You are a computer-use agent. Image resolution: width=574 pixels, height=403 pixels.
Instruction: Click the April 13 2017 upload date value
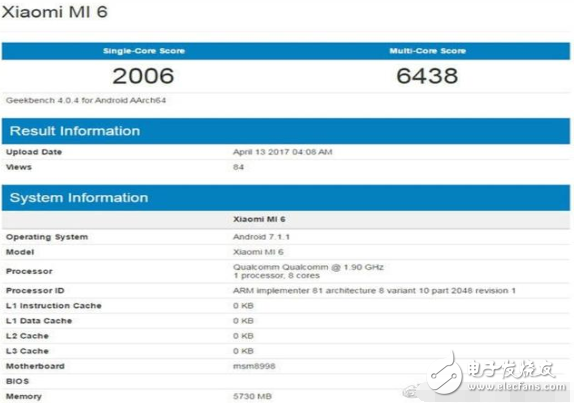283,152
